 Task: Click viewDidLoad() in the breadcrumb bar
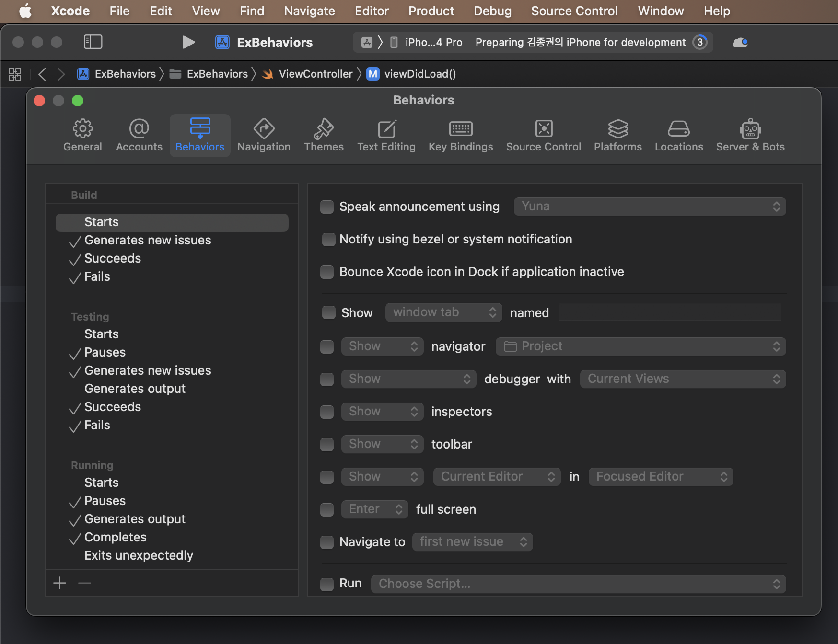point(420,74)
